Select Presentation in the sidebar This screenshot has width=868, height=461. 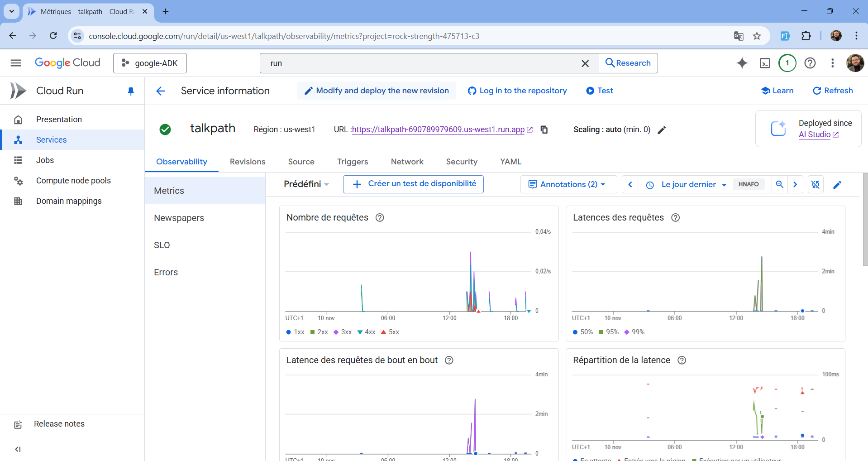tap(72, 120)
